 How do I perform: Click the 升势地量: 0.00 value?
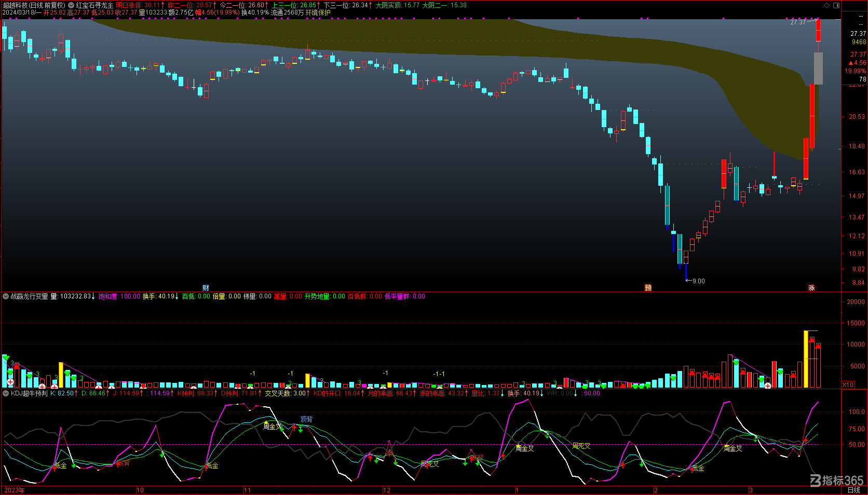(325, 296)
